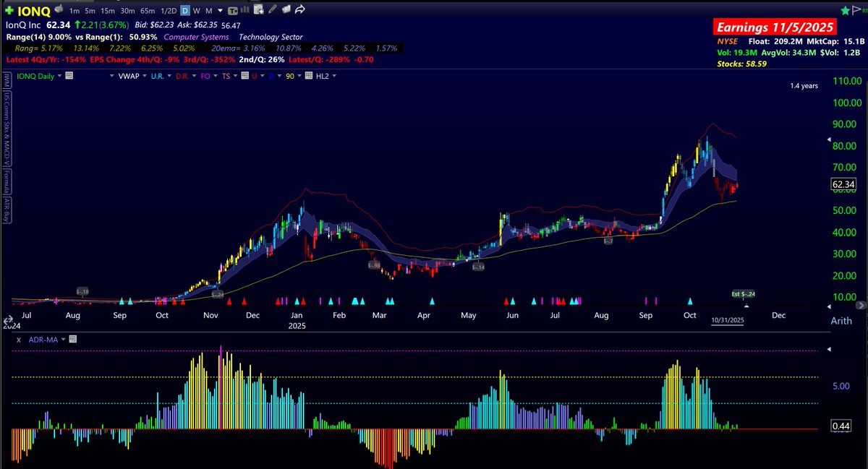Click the yellow 90 moving average label
Viewport: 868px width, 469px height.
[289, 76]
